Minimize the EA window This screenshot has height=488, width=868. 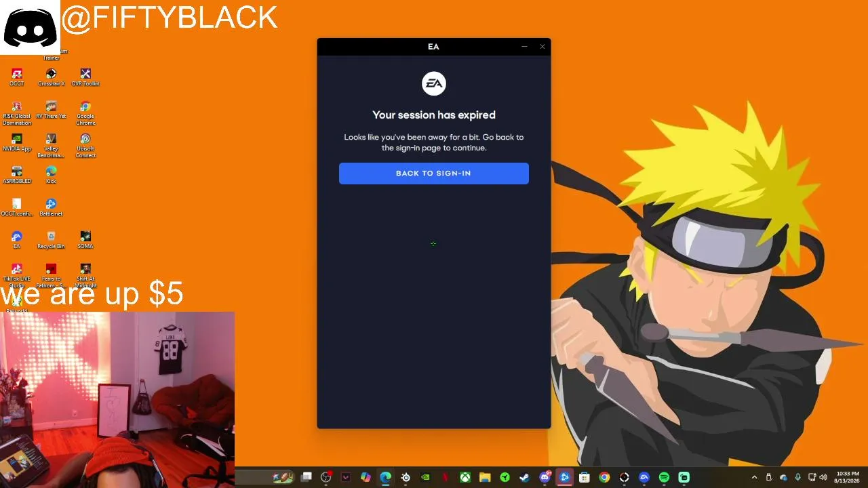coord(524,47)
